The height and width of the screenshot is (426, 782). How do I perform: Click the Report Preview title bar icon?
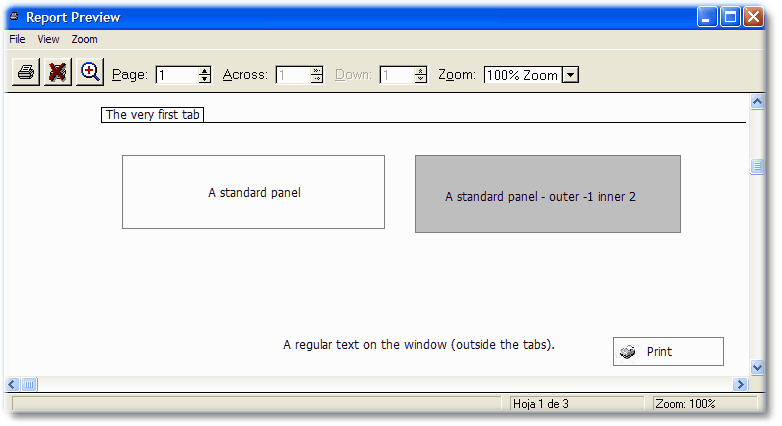tap(14, 17)
